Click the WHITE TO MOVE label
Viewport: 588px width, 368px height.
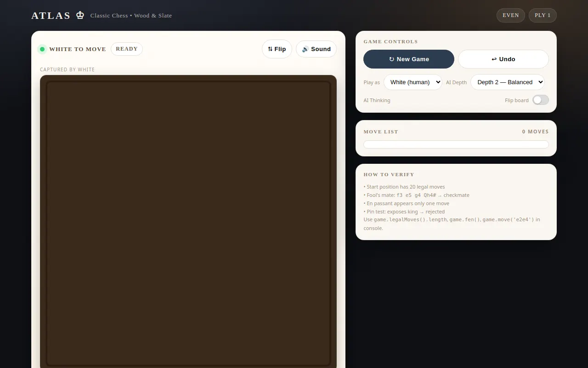tap(78, 49)
